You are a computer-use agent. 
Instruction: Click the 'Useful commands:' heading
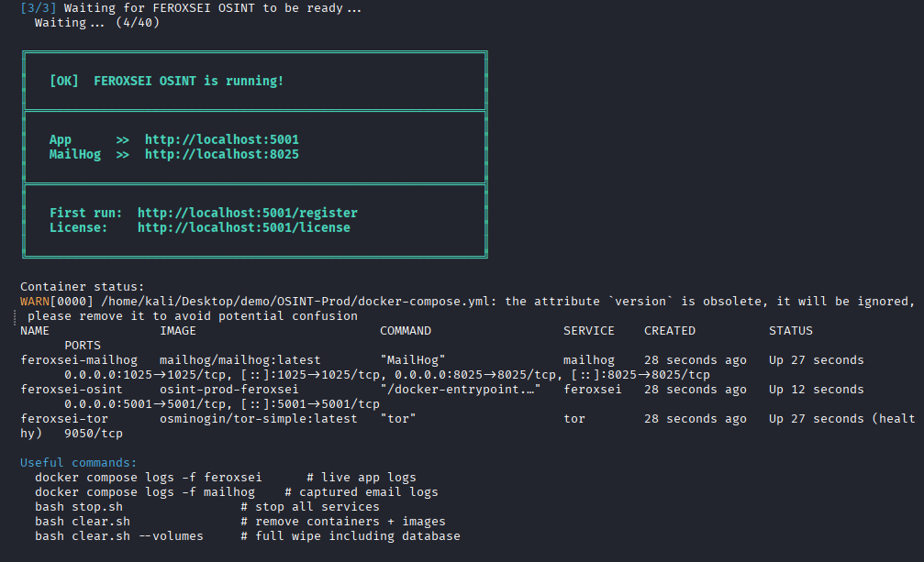[78, 463]
